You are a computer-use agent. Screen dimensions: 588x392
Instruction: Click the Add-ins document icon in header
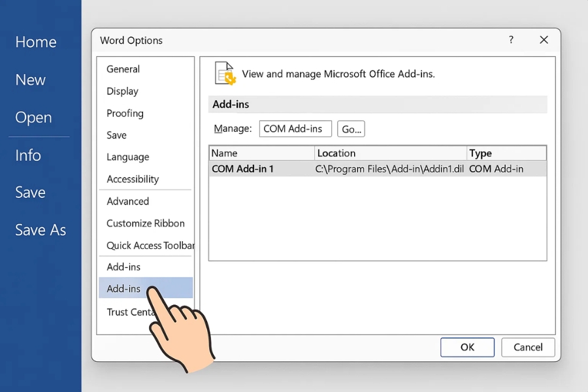[x=225, y=73]
